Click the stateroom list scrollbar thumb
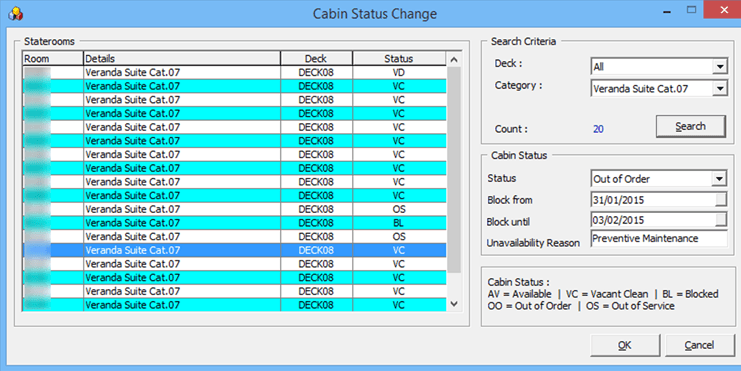This screenshot has width=741, height=371. click(x=454, y=170)
